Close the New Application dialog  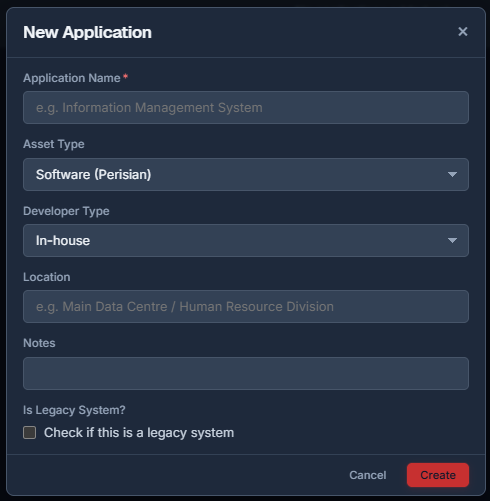[462, 32]
